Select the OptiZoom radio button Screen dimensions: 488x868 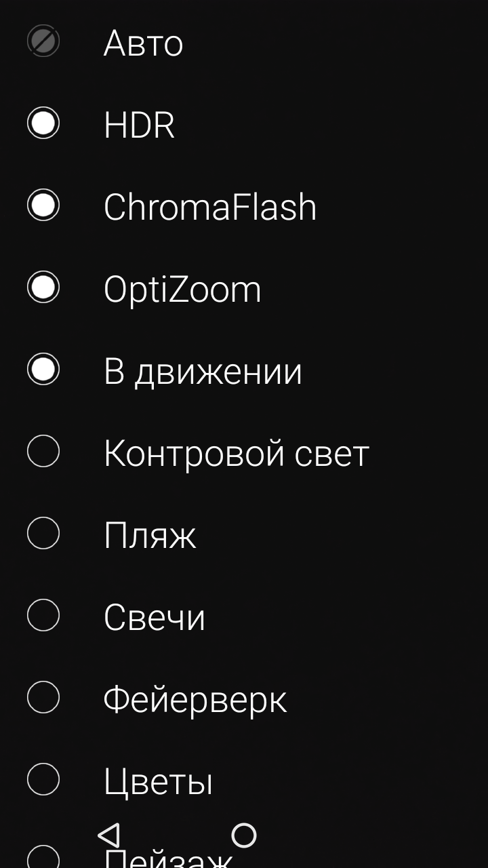pos(43,288)
